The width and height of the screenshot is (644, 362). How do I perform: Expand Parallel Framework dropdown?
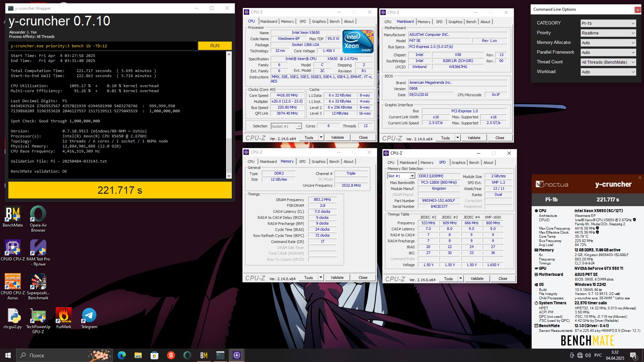coord(608,52)
